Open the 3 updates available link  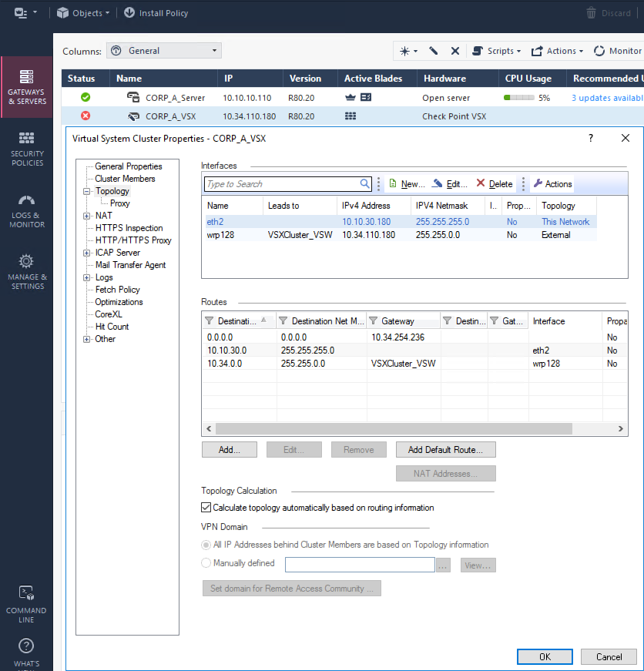click(607, 98)
